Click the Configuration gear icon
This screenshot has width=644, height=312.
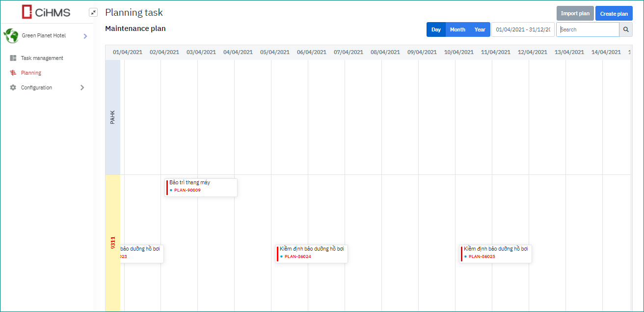[13, 87]
